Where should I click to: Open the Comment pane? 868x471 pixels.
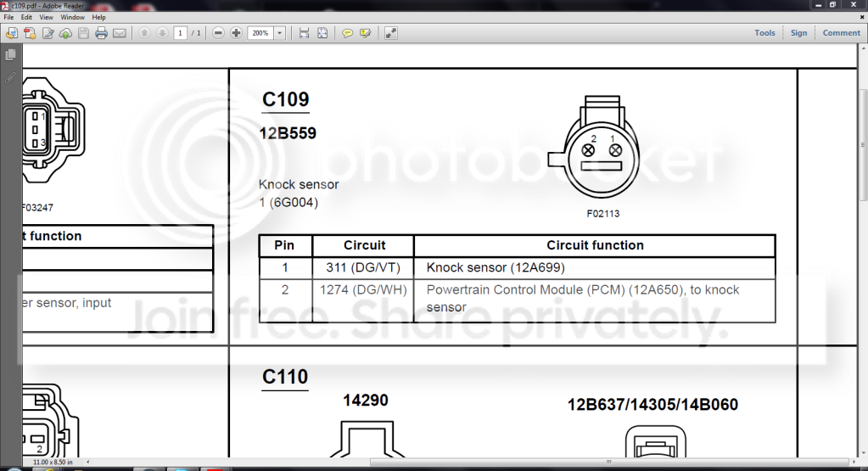coord(841,33)
